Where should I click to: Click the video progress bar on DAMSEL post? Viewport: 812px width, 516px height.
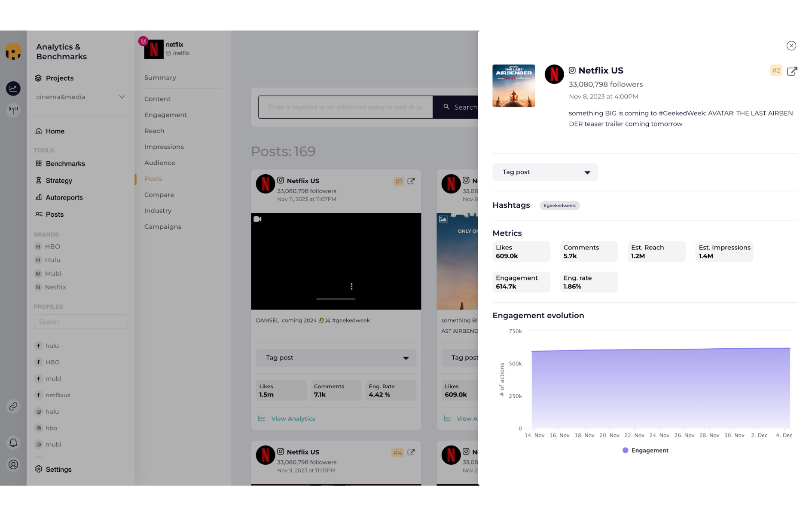[336, 299]
